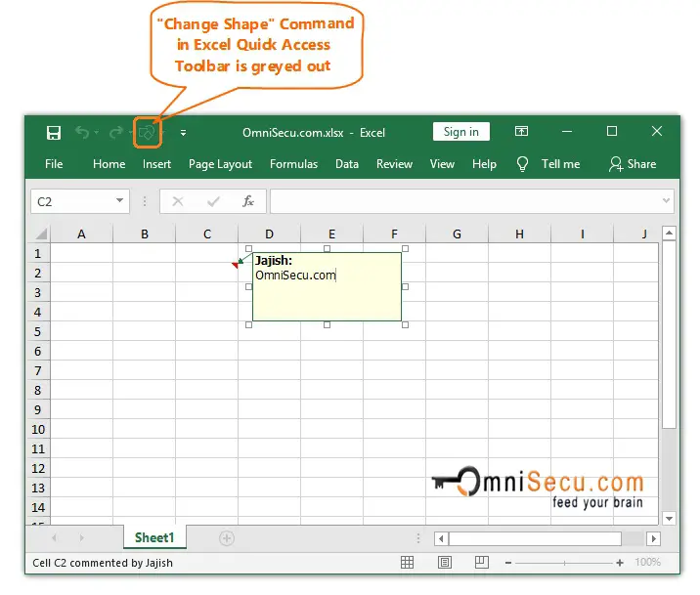Click the next sheet navigation arrow

tap(82, 538)
